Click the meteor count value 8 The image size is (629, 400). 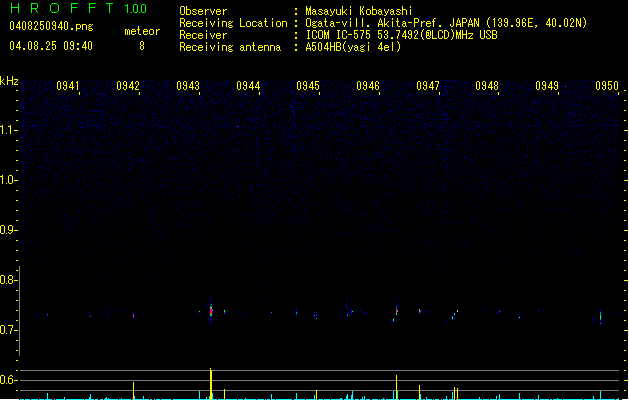point(142,46)
